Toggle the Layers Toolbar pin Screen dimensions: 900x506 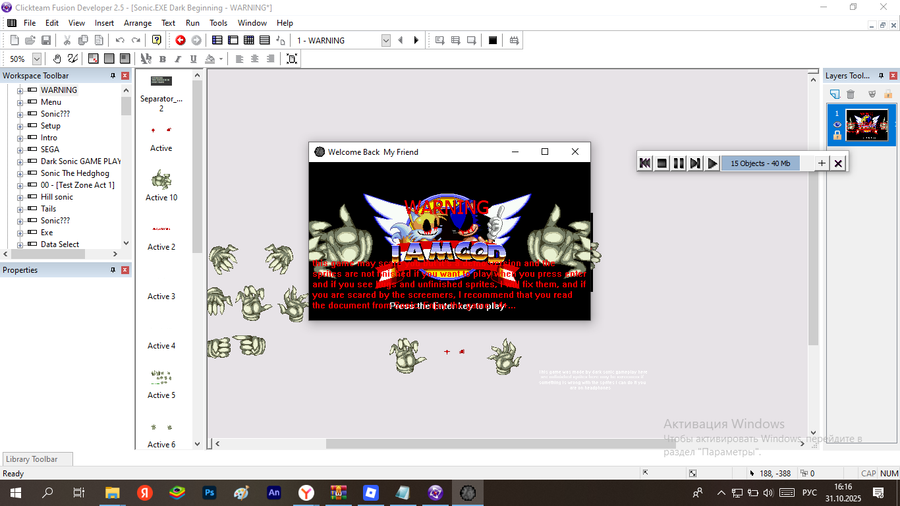881,76
